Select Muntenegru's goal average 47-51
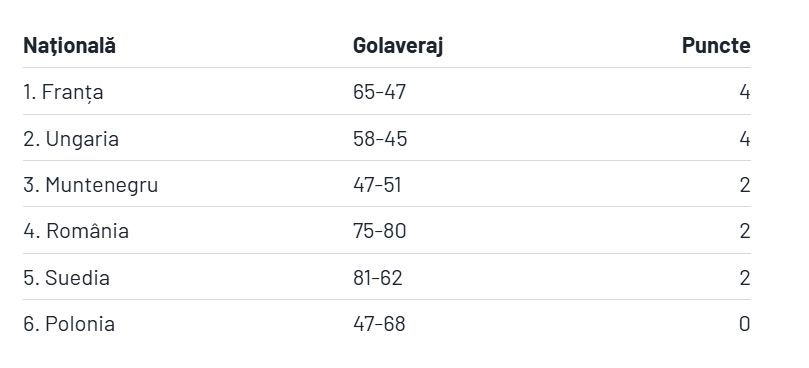This screenshot has width=809, height=368. [x=377, y=185]
